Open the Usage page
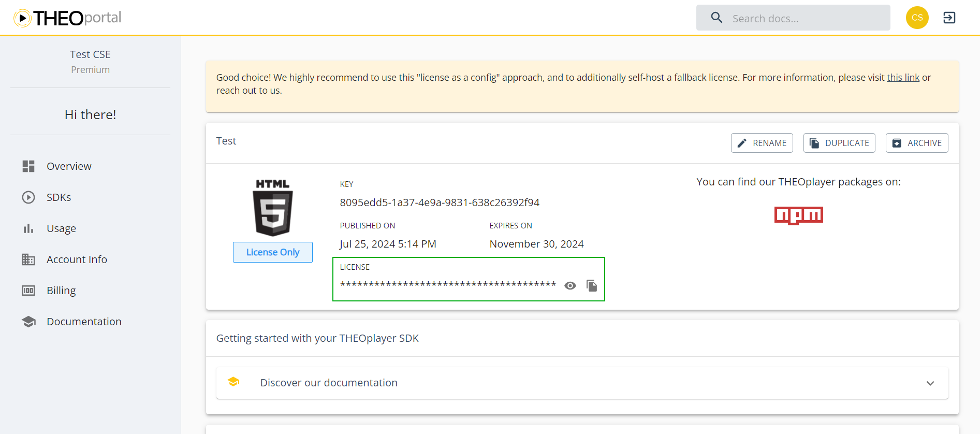 (61, 228)
